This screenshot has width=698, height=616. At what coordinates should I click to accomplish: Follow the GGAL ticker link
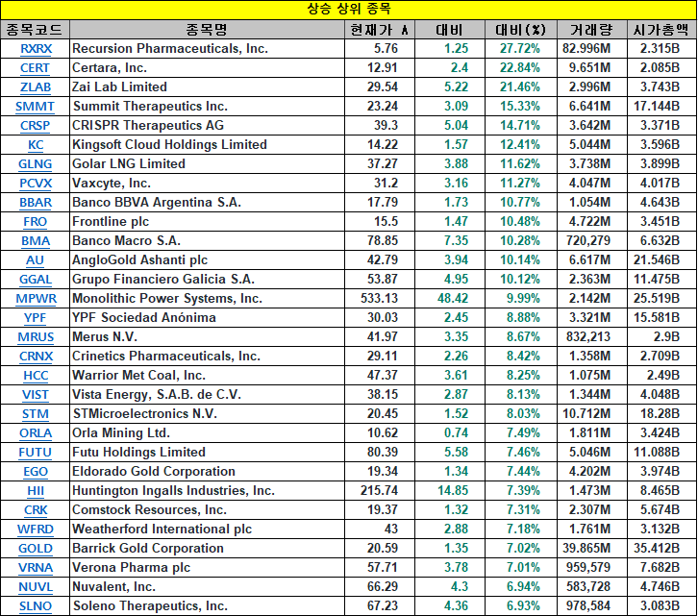click(36, 279)
